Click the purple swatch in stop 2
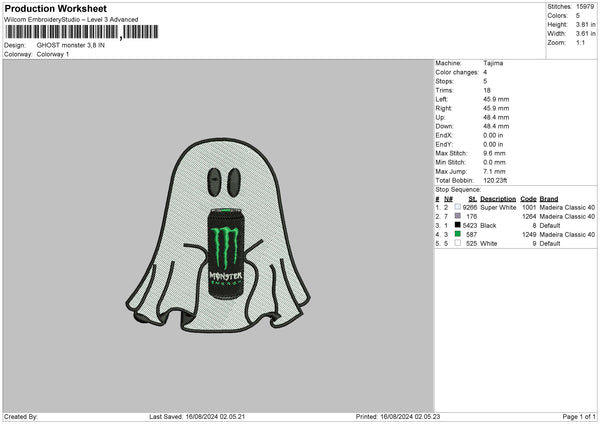600x424 pixels. point(457,216)
